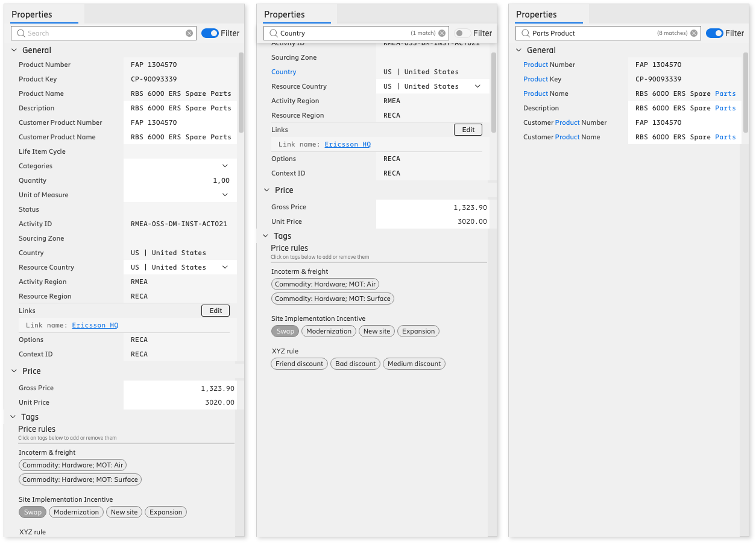Open the Ericsson HQ link below Resource Region "RECA" in the Country panel

pos(347,144)
